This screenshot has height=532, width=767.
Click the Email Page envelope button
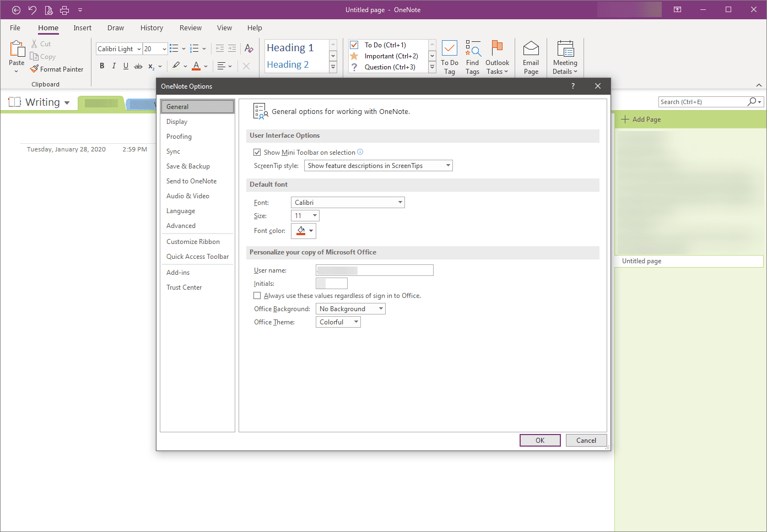click(x=531, y=57)
